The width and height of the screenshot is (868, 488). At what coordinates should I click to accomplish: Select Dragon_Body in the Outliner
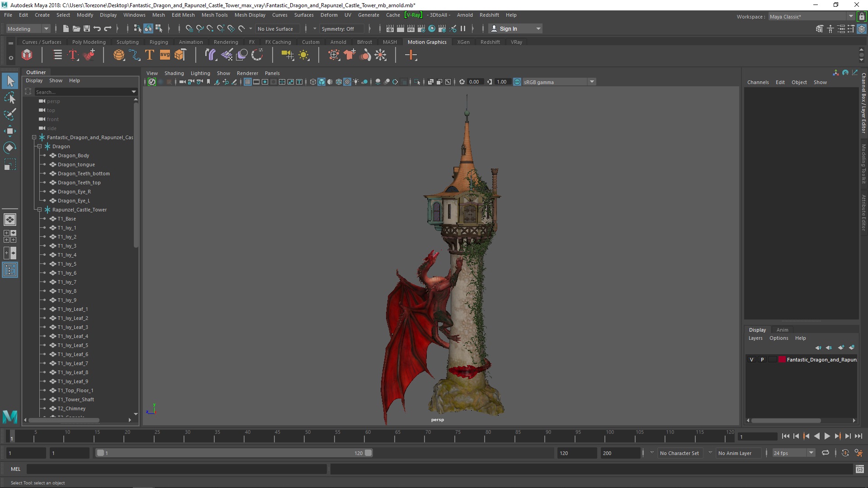point(73,155)
